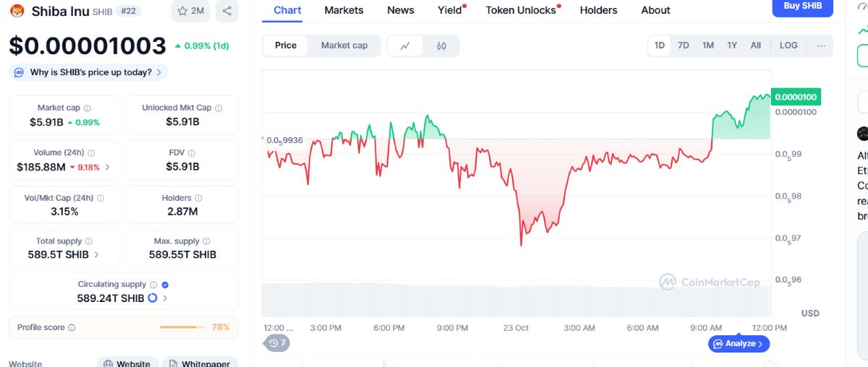Expand the Volume (24h) chevron
The width and height of the screenshot is (868, 367).
[x=108, y=167]
